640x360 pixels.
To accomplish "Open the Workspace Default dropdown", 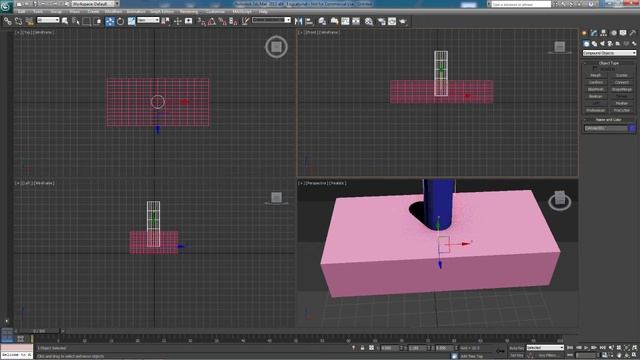I will click(95, 4).
